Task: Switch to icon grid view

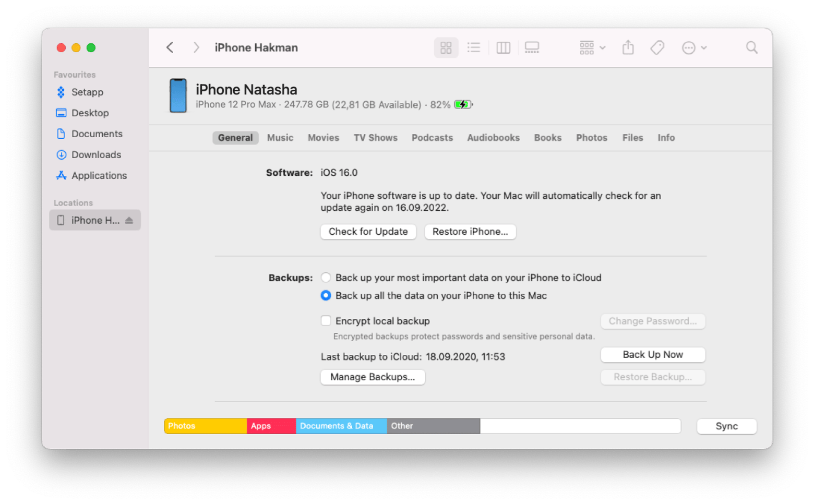Action: coord(446,47)
